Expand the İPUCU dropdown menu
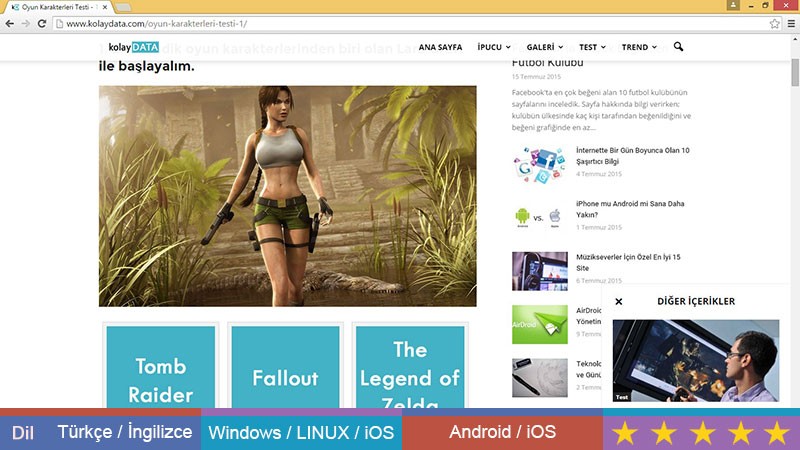The height and width of the screenshot is (450, 800). [494, 47]
